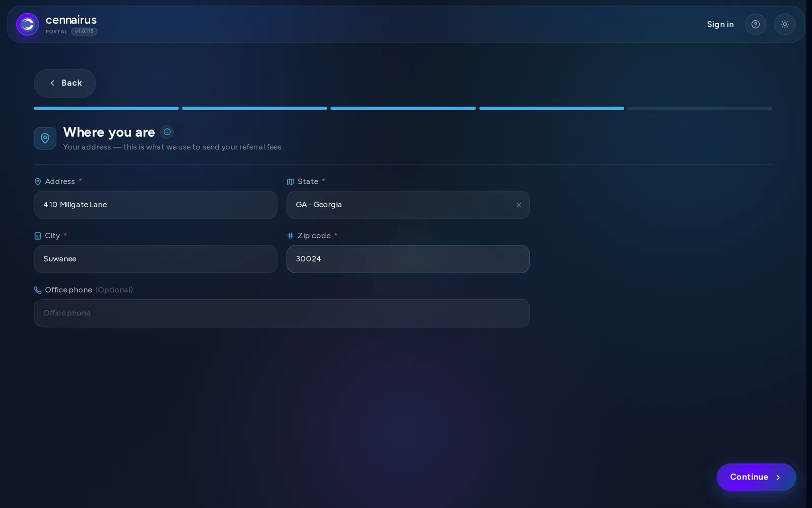812x508 pixels.
Task: Toggle the light theme sun icon
Action: [x=785, y=24]
